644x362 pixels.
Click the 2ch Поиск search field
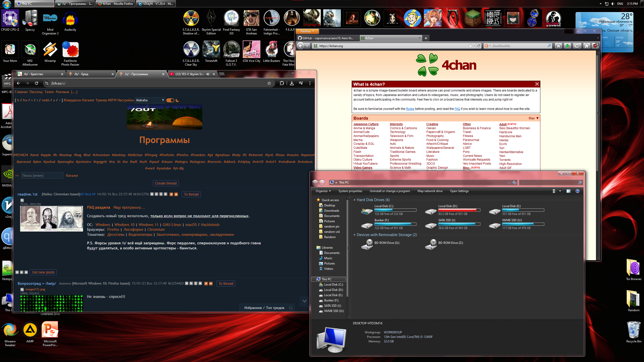click(x=42, y=175)
